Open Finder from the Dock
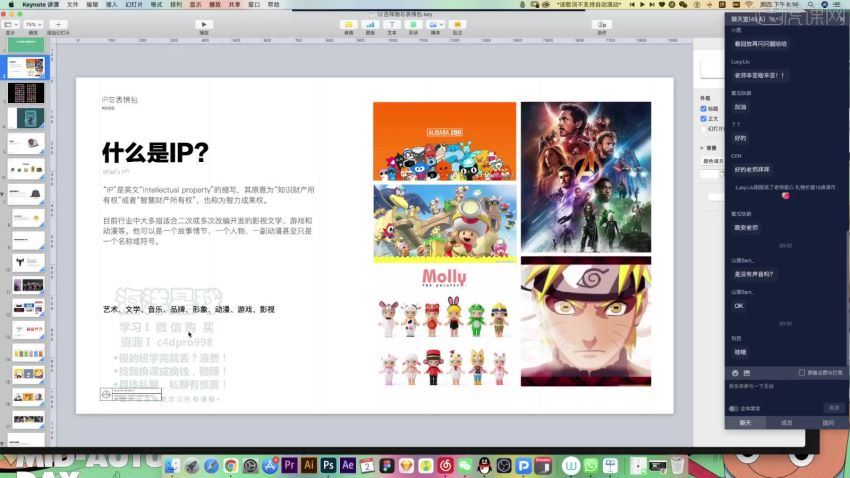 click(172, 465)
